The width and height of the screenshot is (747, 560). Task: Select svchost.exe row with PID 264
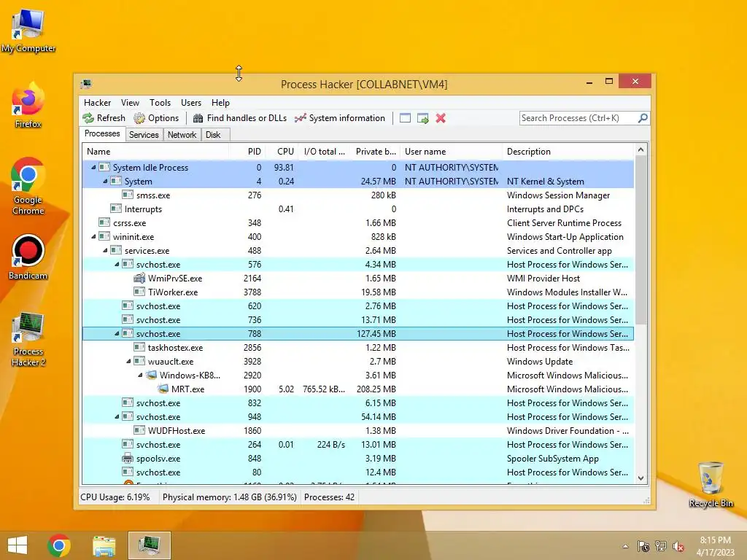(357, 445)
